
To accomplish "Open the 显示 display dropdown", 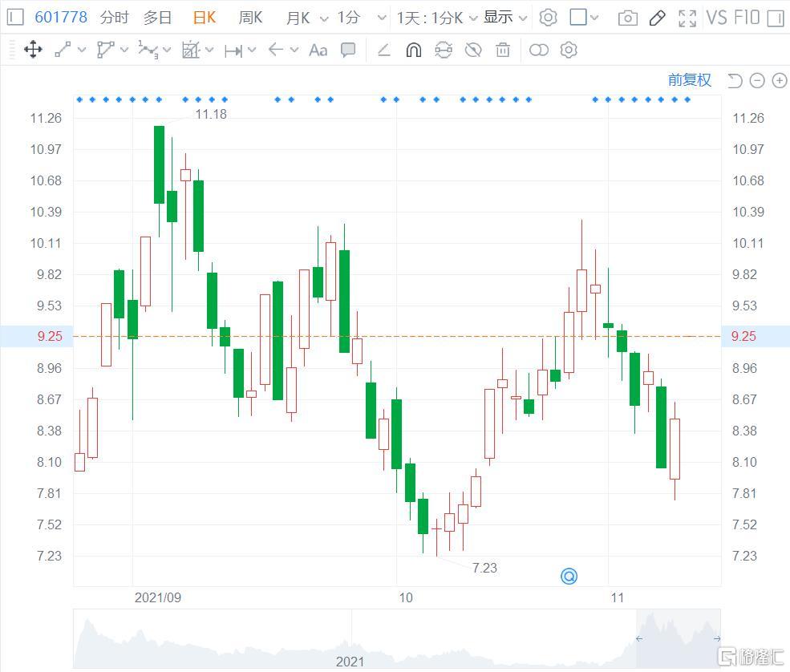I will 504,18.
